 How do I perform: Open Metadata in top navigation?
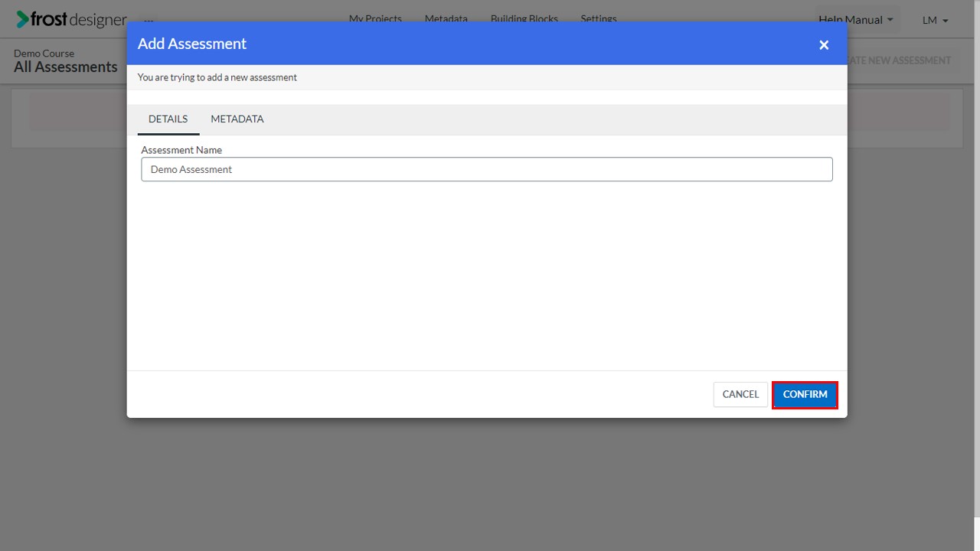point(446,18)
